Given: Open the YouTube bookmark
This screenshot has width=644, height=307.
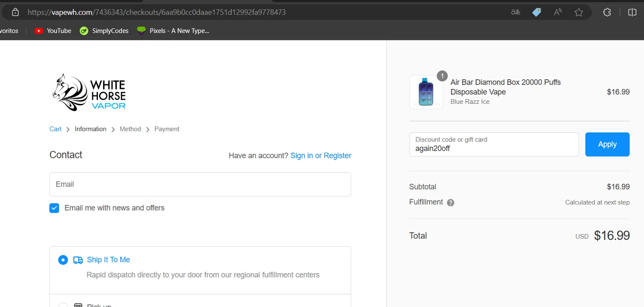Looking at the screenshot, I should pos(53,31).
